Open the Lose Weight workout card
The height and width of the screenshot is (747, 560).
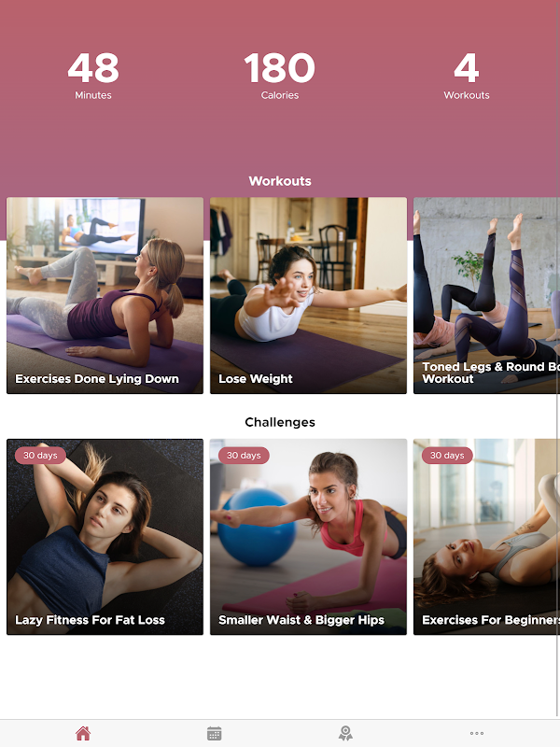coord(308,295)
